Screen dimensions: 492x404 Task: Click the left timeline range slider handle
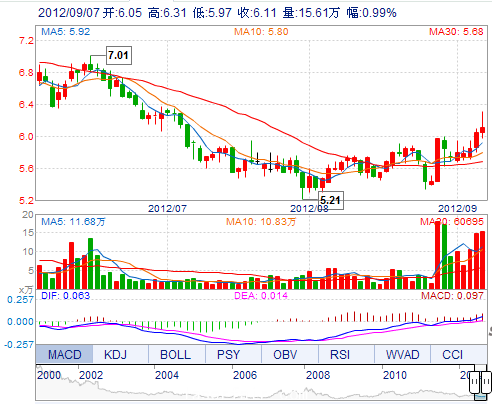(475, 382)
